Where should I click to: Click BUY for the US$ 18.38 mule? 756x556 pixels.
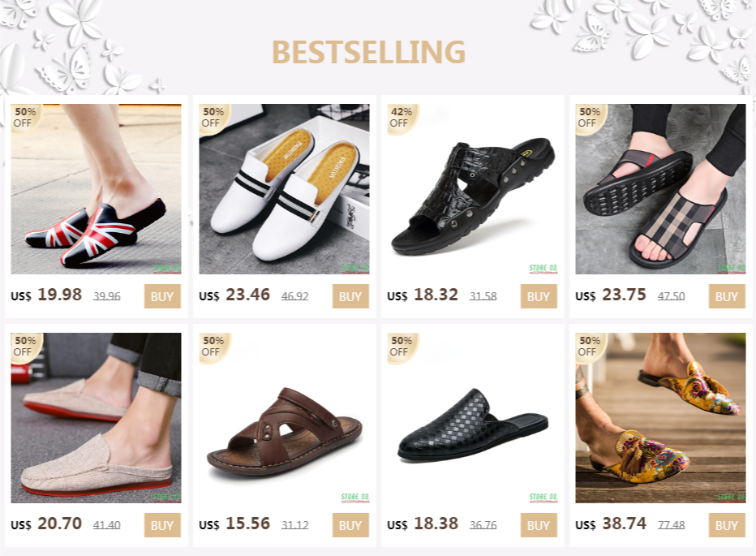click(x=539, y=525)
